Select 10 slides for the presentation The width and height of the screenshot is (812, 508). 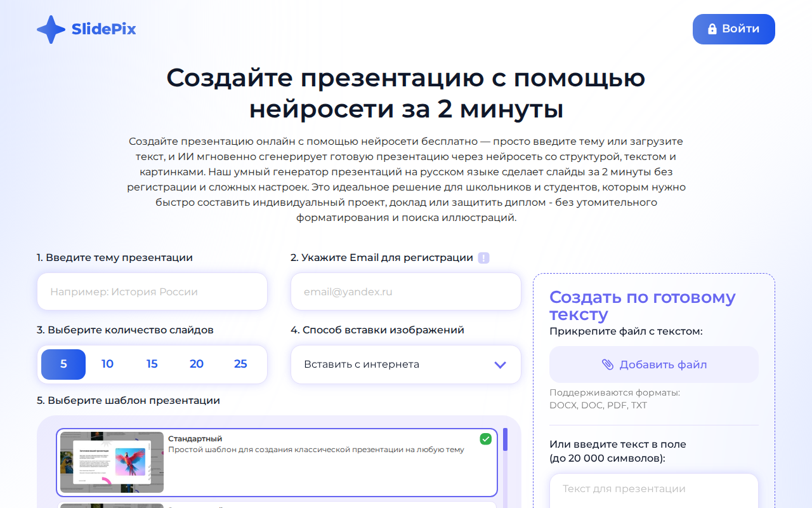tap(107, 364)
